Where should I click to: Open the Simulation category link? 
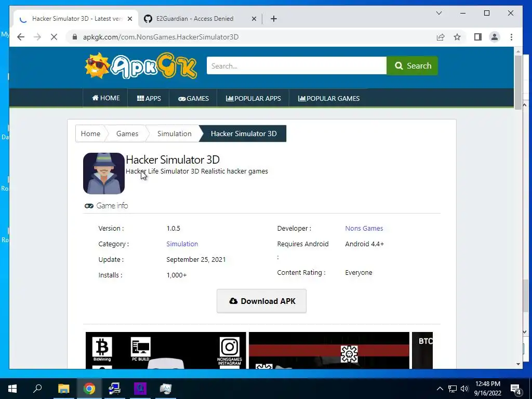[x=182, y=244]
